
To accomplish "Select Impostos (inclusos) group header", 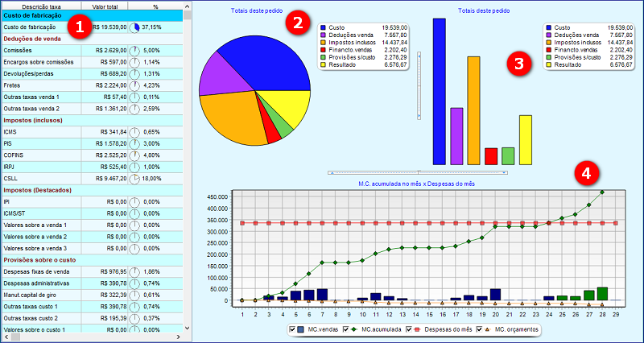I will (92, 120).
